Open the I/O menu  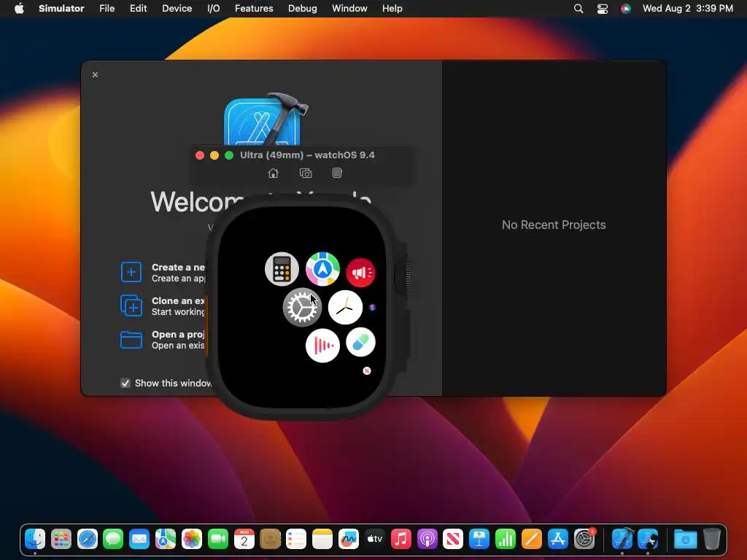pos(214,9)
